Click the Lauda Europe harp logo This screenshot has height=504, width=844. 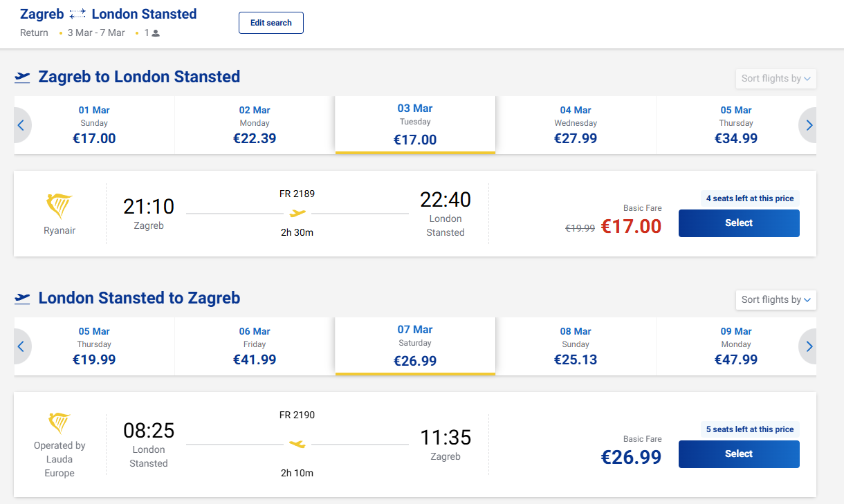click(x=59, y=422)
